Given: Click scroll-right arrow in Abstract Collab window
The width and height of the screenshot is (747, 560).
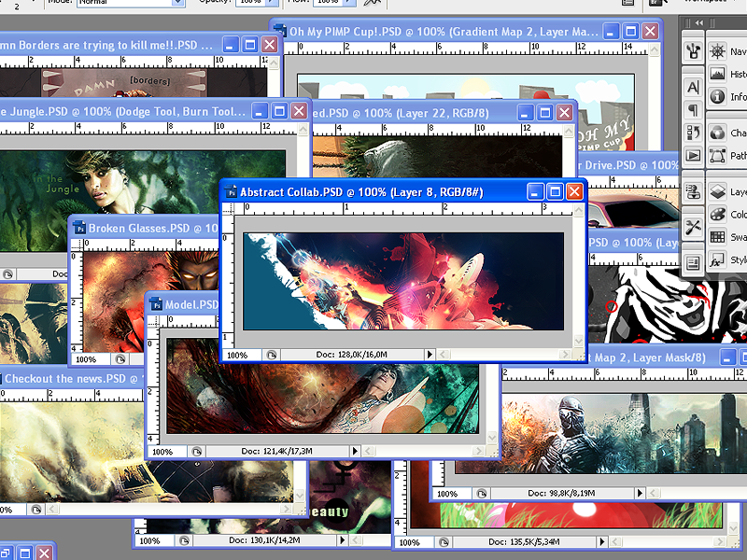Looking at the screenshot, I should [x=566, y=355].
